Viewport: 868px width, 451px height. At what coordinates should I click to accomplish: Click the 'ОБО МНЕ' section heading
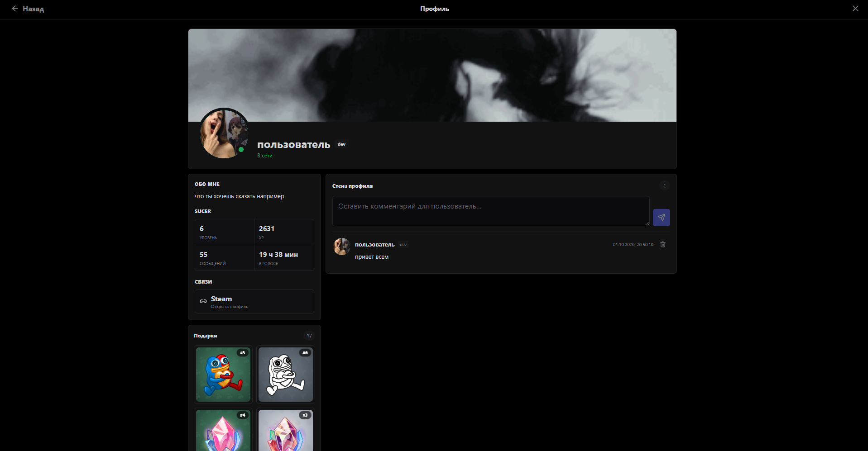207,184
